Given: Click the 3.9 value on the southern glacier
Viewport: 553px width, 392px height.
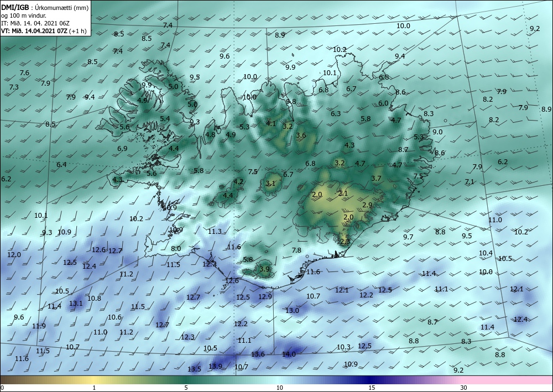Looking at the screenshot, I should point(264,269).
